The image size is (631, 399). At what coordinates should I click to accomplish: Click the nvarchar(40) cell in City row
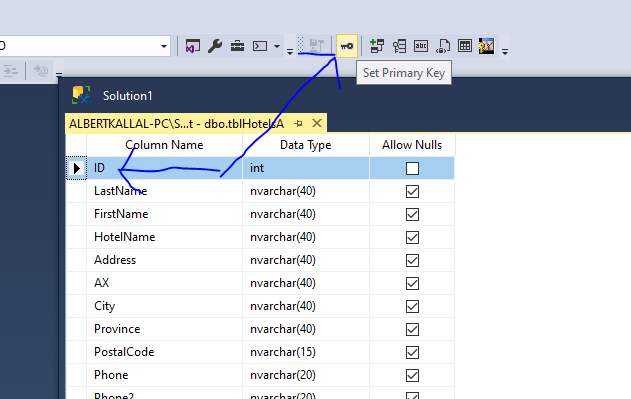point(306,306)
